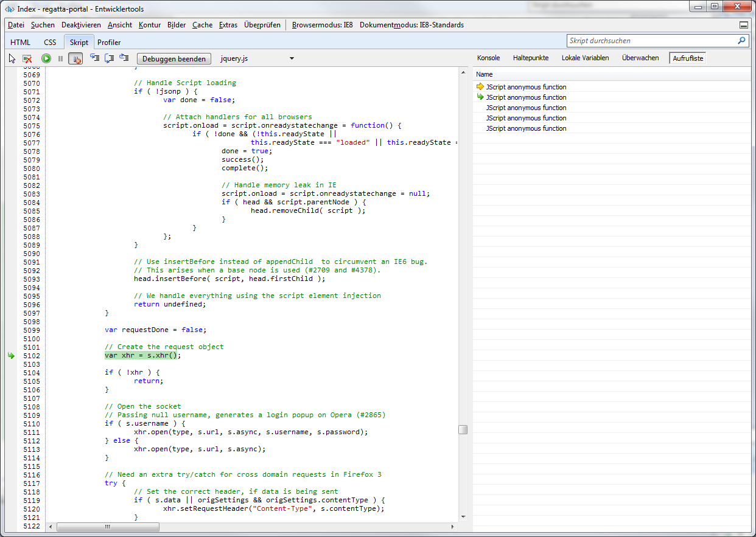
Task: Click the unpin icon on the menu bar
Action: coord(744,25)
